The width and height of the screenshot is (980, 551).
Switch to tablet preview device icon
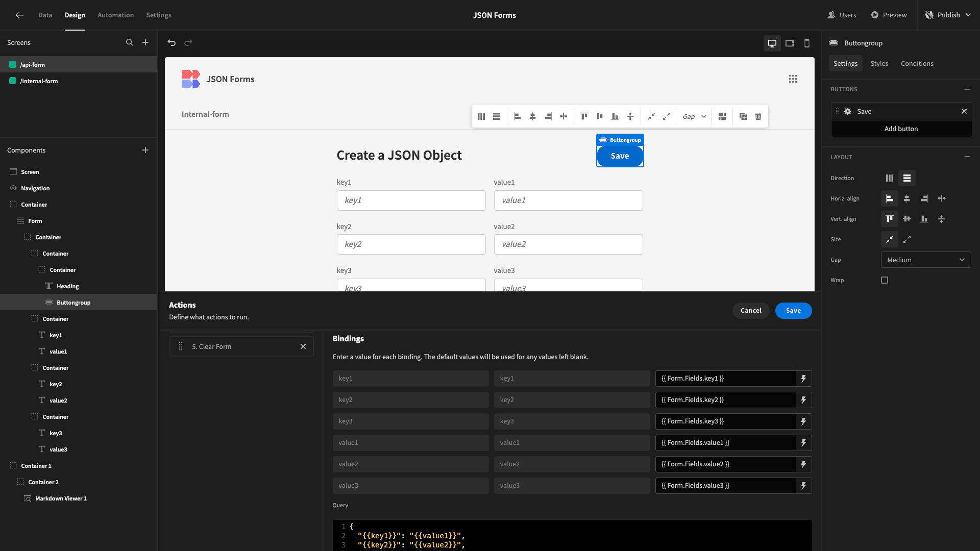pyautogui.click(x=790, y=43)
